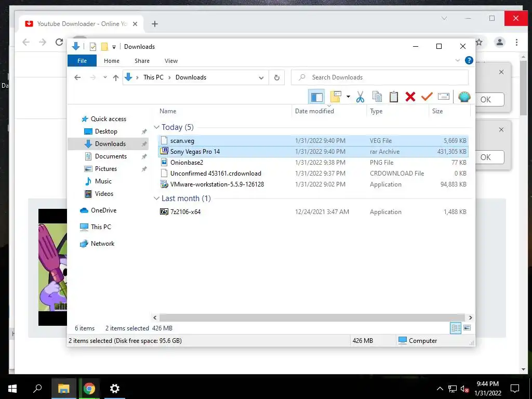
Task: Click the folder options toolbar icon
Action: point(336,97)
